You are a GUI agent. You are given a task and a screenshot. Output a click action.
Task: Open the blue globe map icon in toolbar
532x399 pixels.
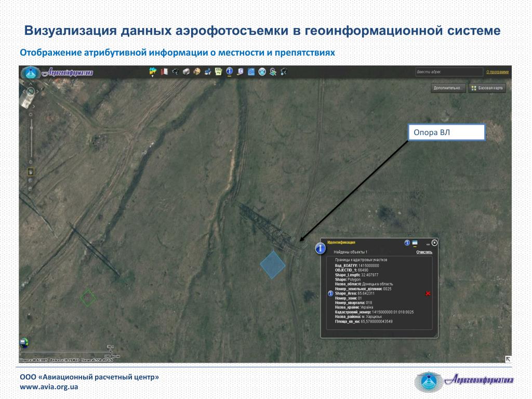click(251, 72)
